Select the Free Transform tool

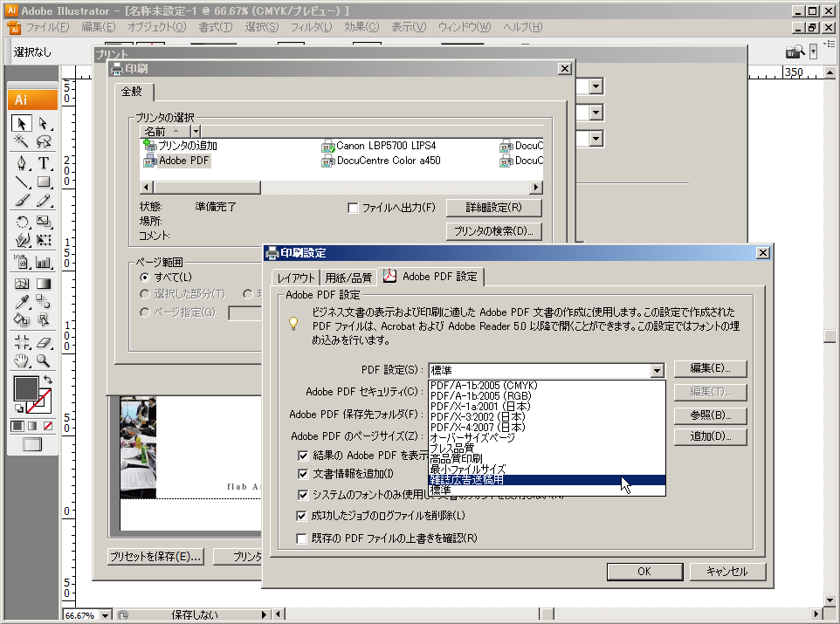click(44, 240)
